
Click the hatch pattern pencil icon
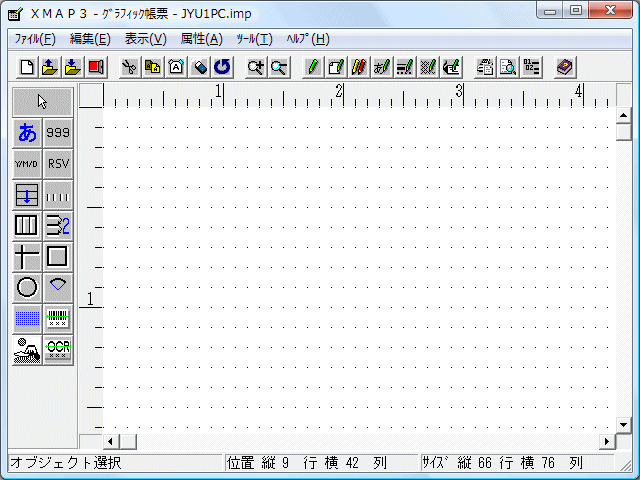(428, 67)
